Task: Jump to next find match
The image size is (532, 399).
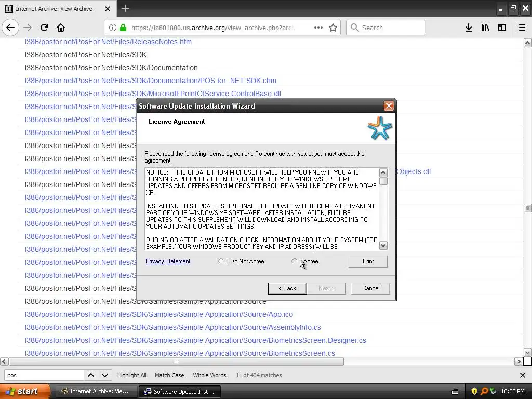Action: [x=105, y=375]
